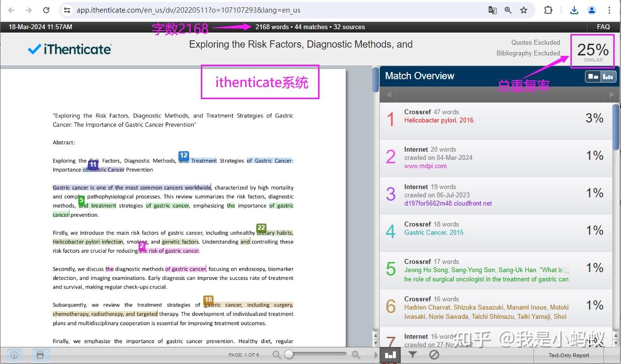621x364 pixels.
Task: Click the Quotes Excluded label
Action: (x=535, y=42)
